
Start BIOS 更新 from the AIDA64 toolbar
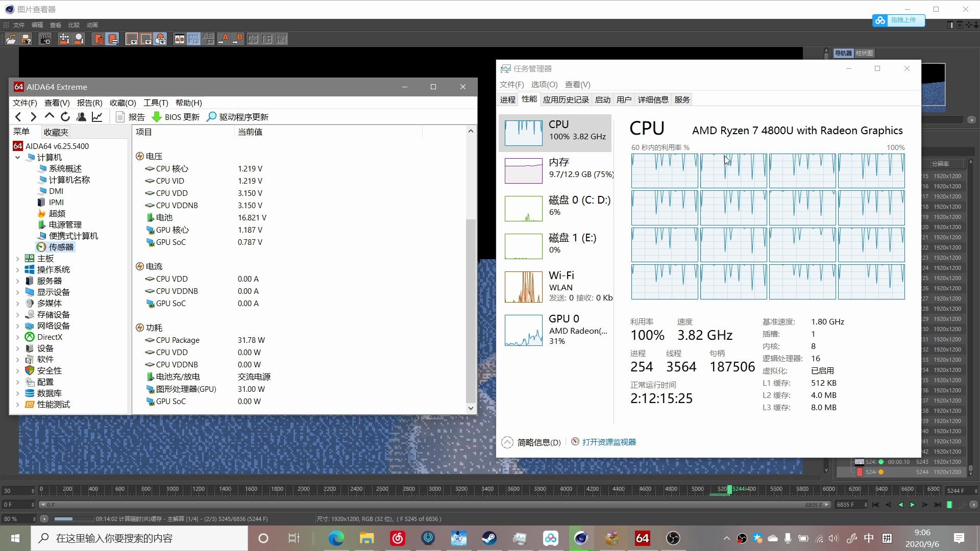[x=176, y=117]
